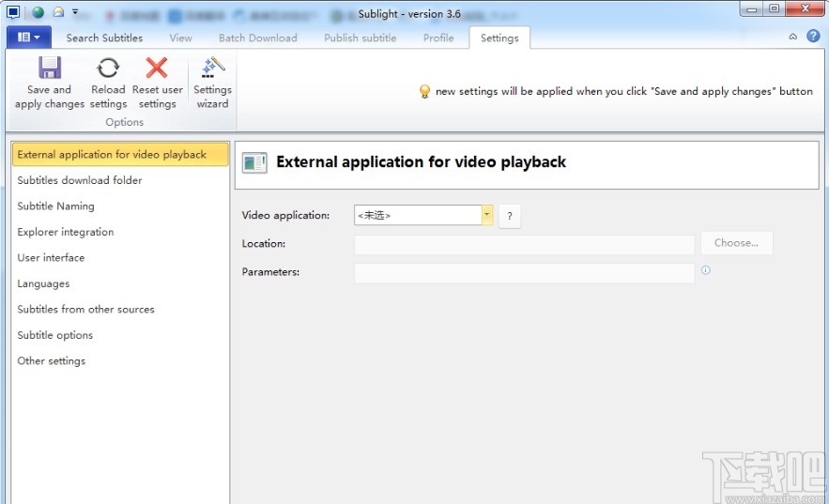The width and height of the screenshot is (829, 504).
Task: Click the globe icon in quick access toolbar
Action: [38, 12]
